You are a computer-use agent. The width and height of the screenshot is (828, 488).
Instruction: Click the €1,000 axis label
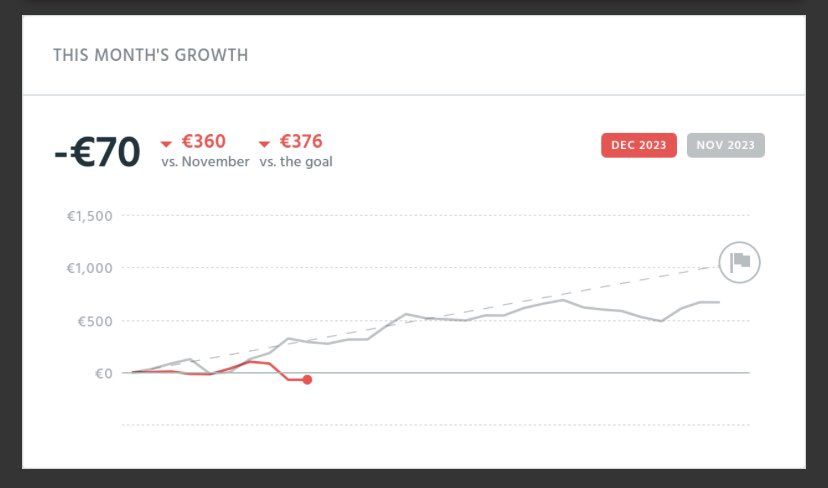point(89,268)
